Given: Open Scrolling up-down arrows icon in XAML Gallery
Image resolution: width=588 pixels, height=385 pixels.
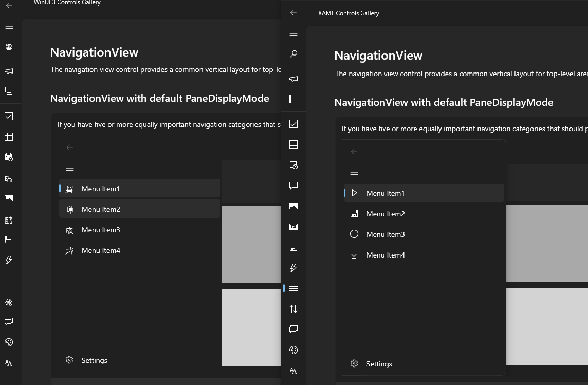Looking at the screenshot, I should (x=293, y=309).
